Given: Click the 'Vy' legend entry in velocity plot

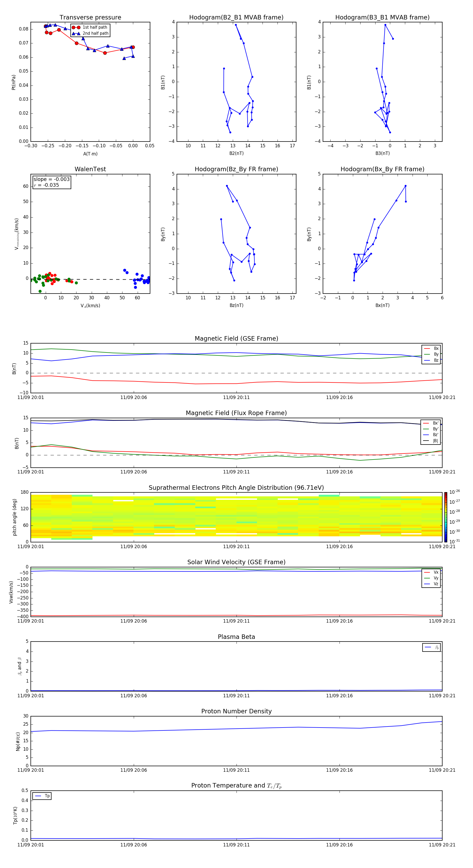Looking at the screenshot, I should click(431, 578).
